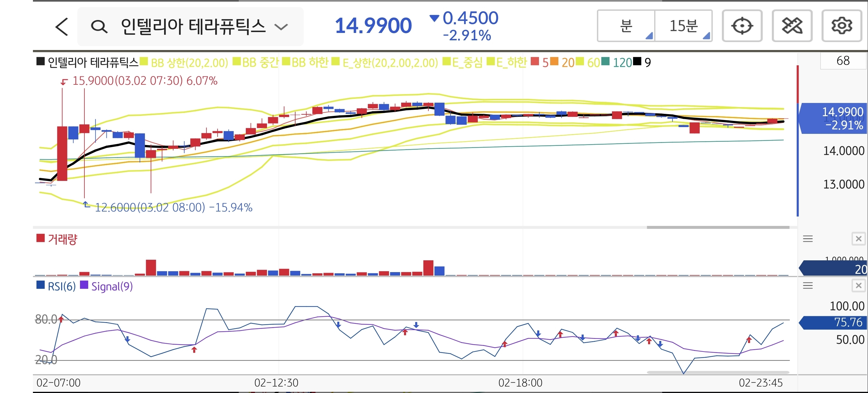This screenshot has width=868, height=393.
Task: Click the RSI(6) legend label
Action: point(62,287)
